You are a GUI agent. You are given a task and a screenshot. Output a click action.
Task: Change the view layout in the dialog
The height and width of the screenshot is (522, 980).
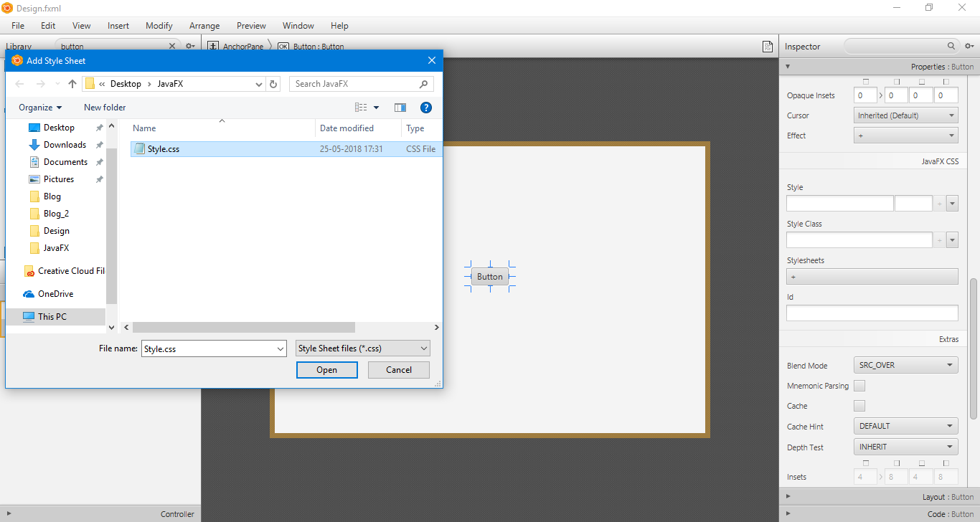[x=362, y=107]
